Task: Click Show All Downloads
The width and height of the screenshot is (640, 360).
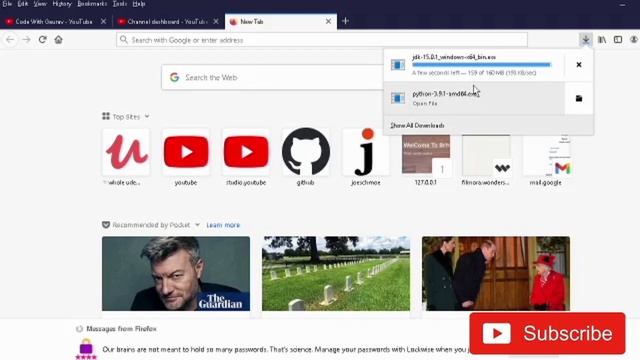Action: pos(417,125)
